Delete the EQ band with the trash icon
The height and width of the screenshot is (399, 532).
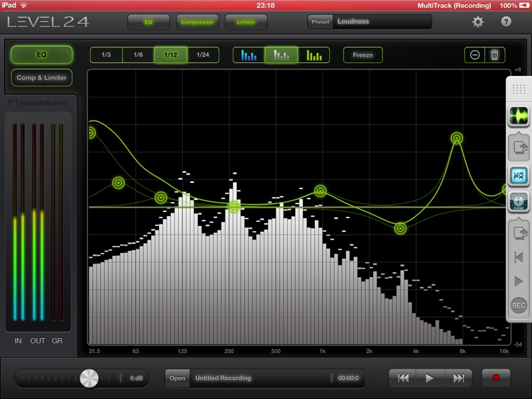494,55
